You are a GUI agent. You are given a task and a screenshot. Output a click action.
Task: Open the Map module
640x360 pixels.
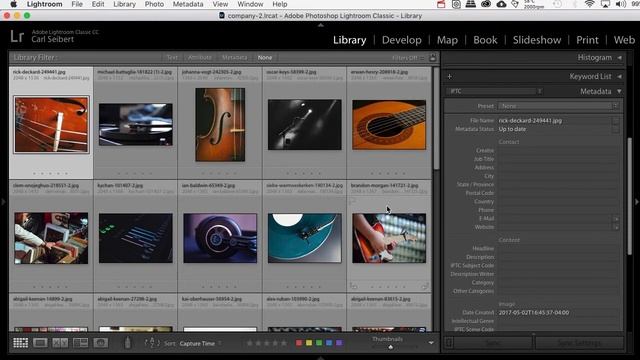[447, 40]
